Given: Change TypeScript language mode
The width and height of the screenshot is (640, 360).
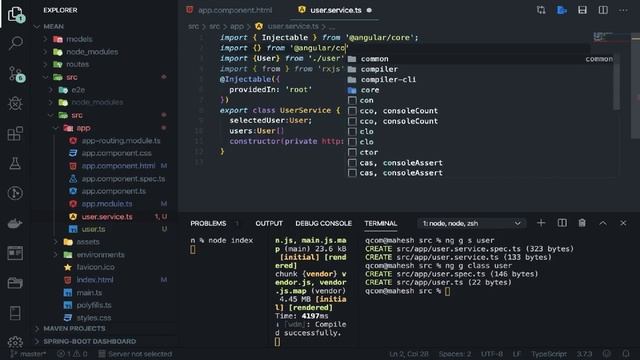Looking at the screenshot, I should tap(549, 354).
